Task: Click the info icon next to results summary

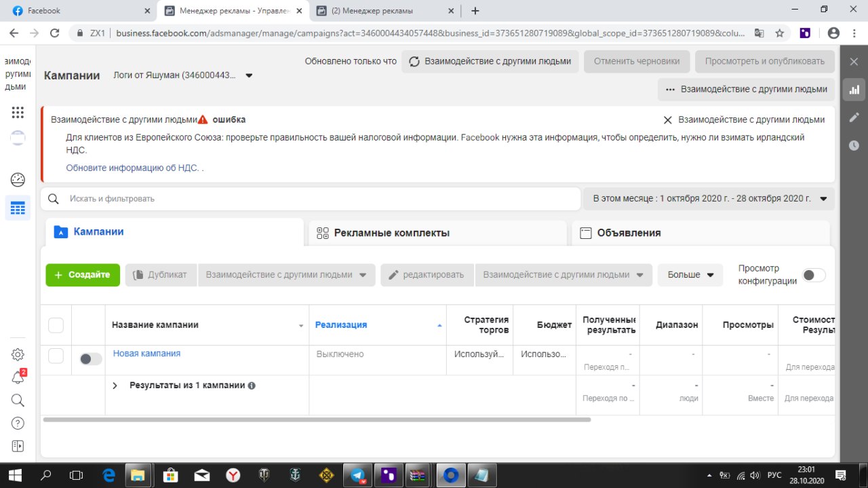Action: (x=252, y=386)
